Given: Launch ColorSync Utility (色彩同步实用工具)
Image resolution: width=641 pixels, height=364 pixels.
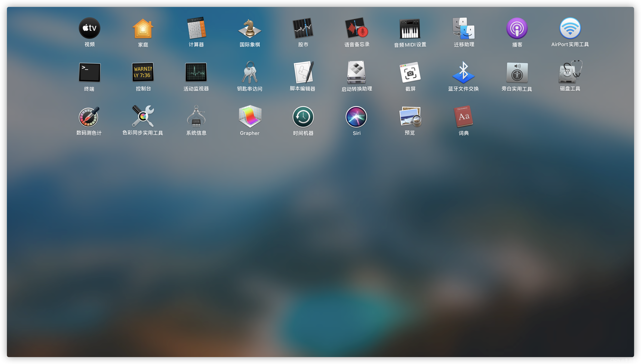Looking at the screenshot, I should (143, 116).
